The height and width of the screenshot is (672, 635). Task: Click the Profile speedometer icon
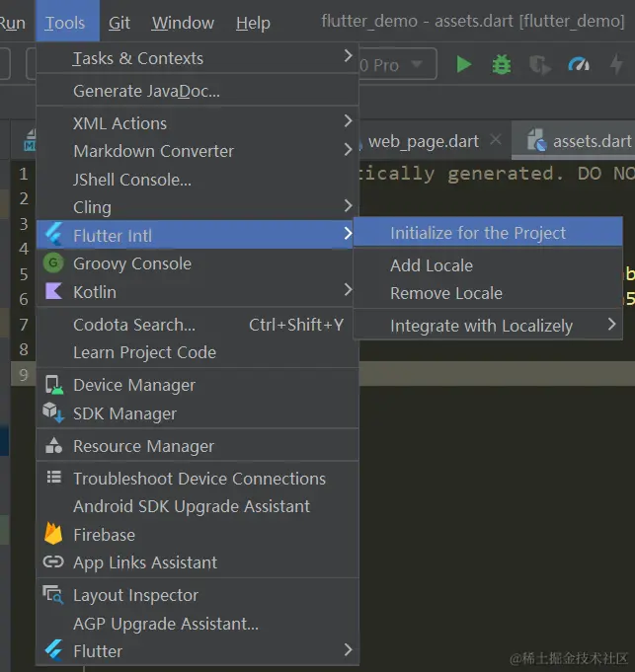coord(579,65)
